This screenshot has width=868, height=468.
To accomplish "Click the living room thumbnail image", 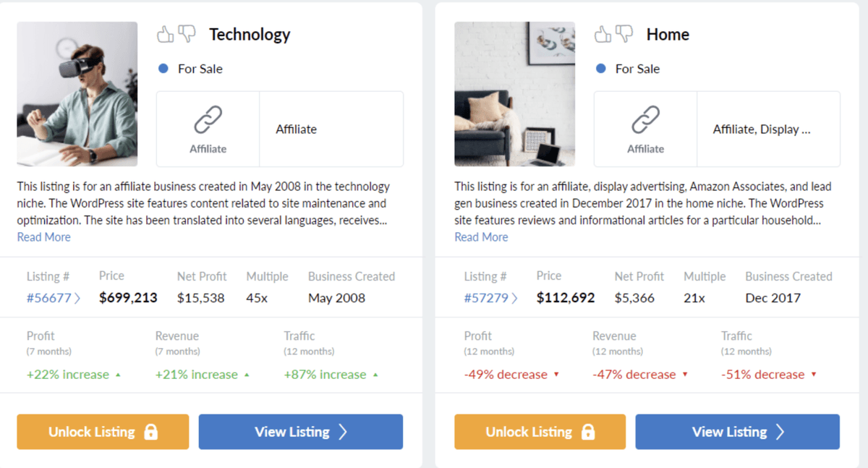I will coord(514,94).
